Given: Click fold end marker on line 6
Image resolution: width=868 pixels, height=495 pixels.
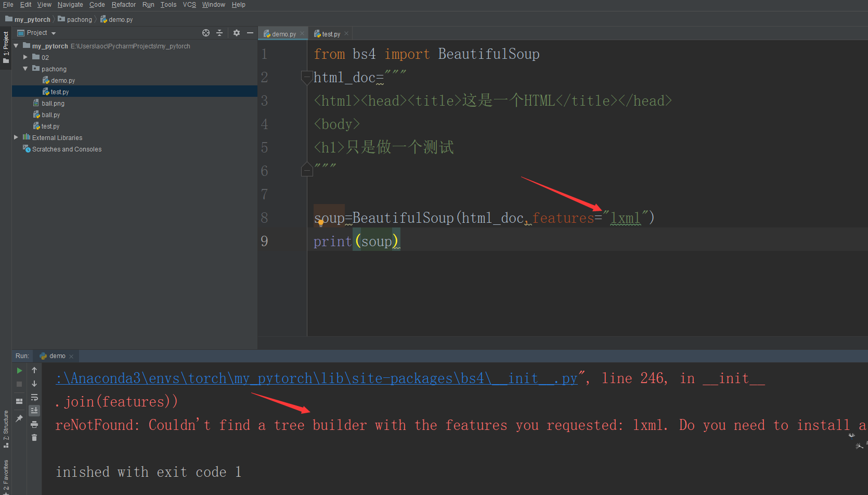Looking at the screenshot, I should point(306,170).
